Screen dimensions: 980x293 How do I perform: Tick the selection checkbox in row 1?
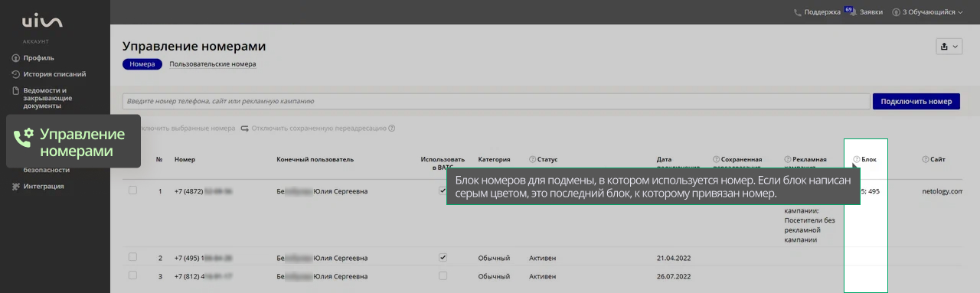[x=132, y=190]
